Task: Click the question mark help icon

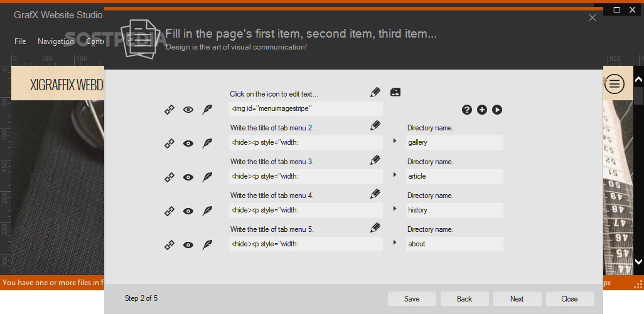Action: tap(466, 110)
